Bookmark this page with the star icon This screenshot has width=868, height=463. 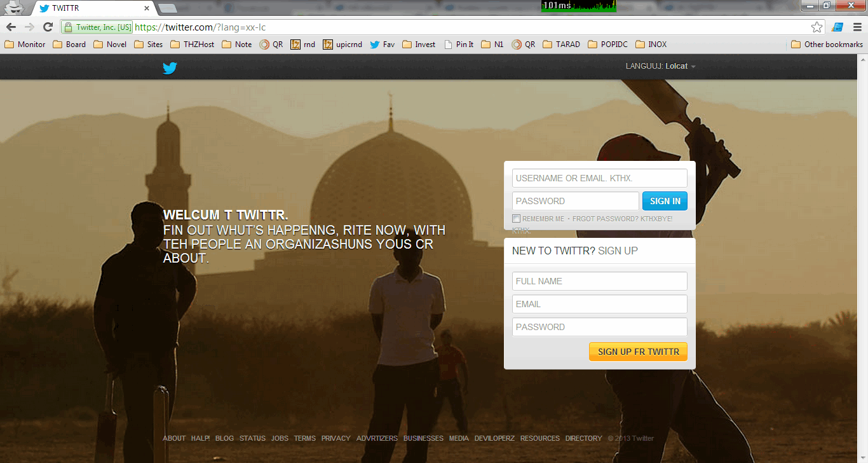(x=817, y=27)
